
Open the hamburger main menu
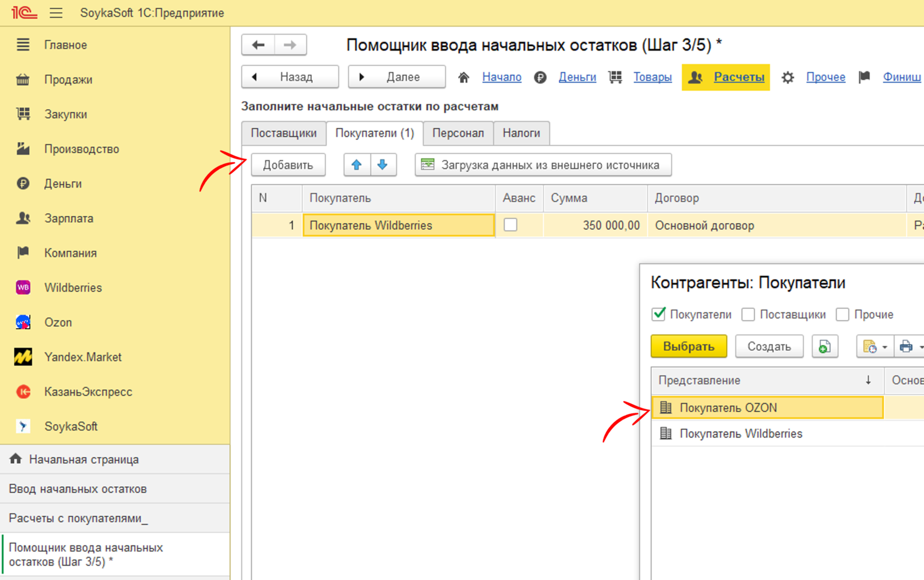(56, 13)
